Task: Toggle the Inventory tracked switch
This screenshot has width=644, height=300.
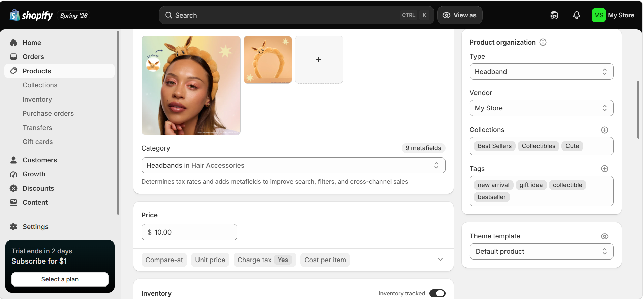Action: coord(437,293)
